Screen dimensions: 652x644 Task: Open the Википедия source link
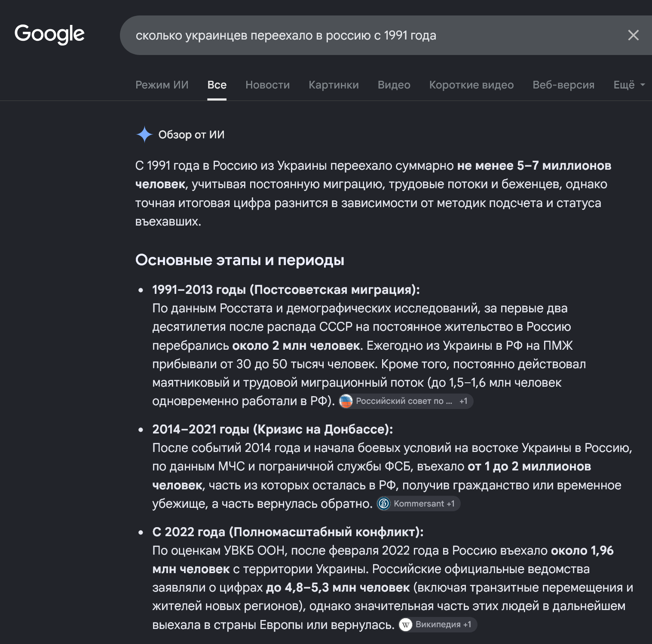(438, 624)
